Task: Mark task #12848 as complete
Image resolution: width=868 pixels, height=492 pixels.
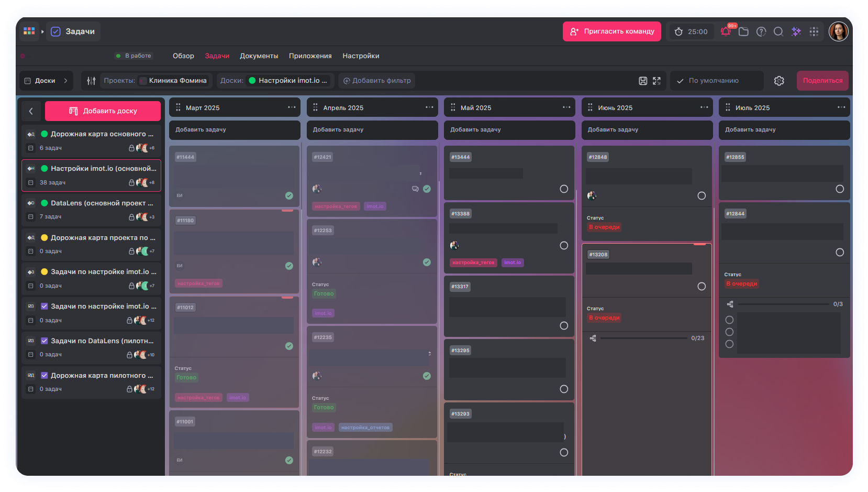Action: [702, 196]
